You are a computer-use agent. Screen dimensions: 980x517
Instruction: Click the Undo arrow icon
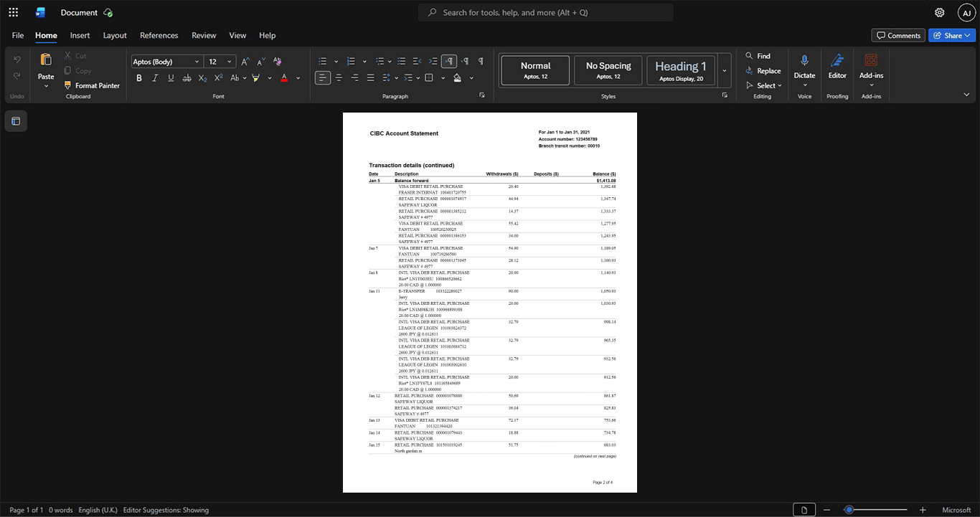pyautogui.click(x=17, y=60)
